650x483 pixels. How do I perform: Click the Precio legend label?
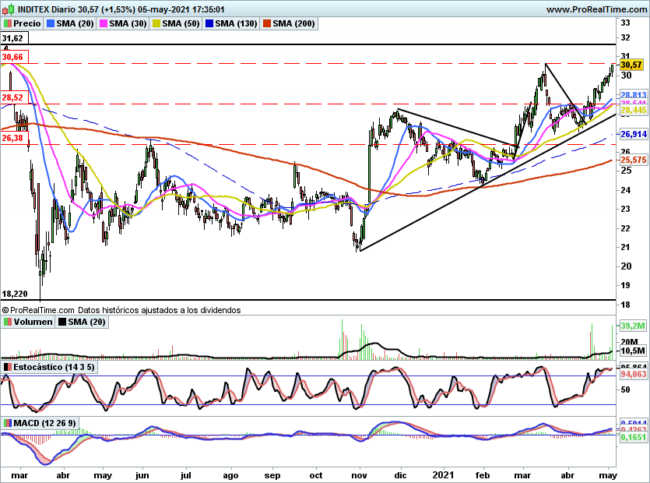coord(27,24)
